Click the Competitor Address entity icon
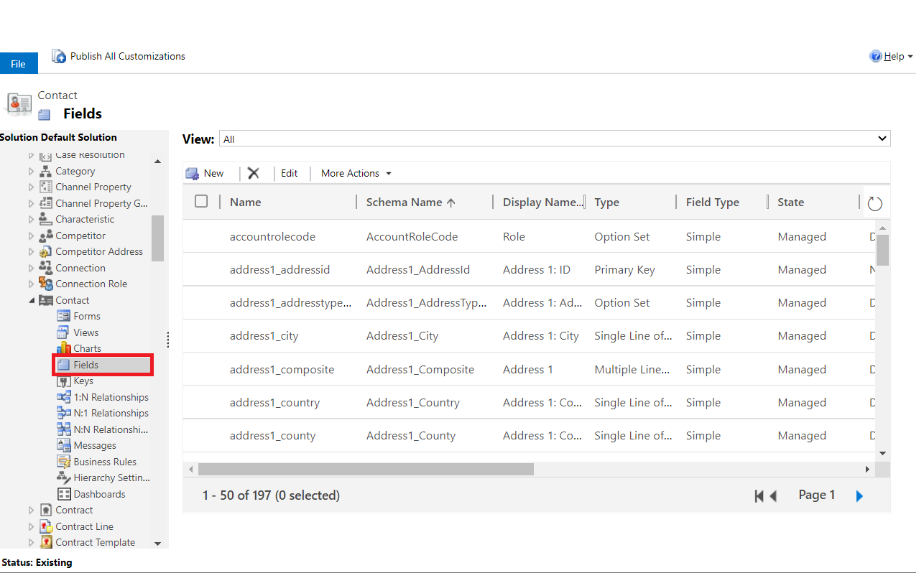Screen dimensions: 924x573 [x=45, y=251]
